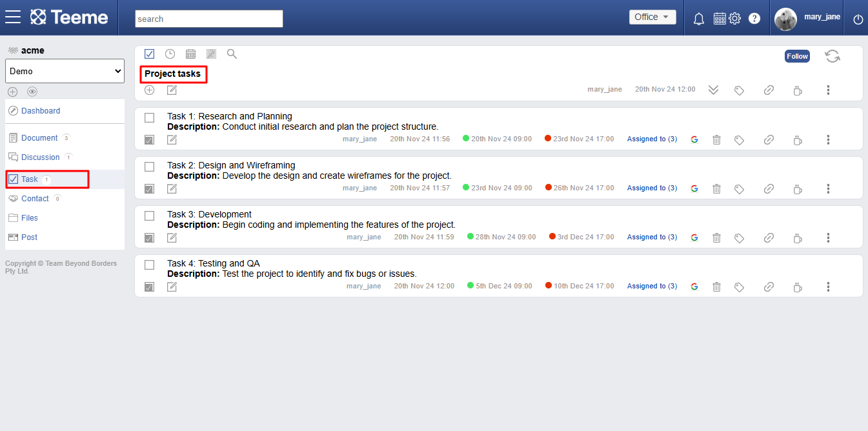Open more options for Task 1
The height and width of the screenshot is (431, 868).
828,140
